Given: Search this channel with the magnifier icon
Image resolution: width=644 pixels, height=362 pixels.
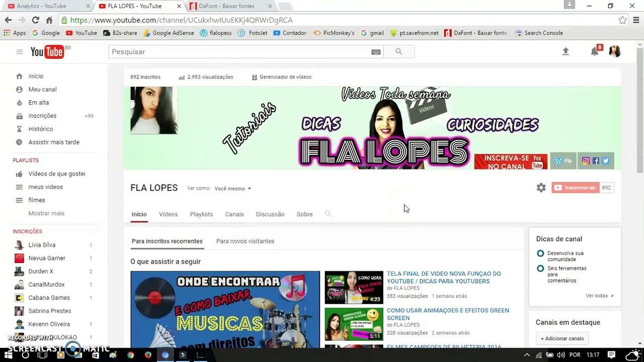Looking at the screenshot, I should [x=328, y=214].
